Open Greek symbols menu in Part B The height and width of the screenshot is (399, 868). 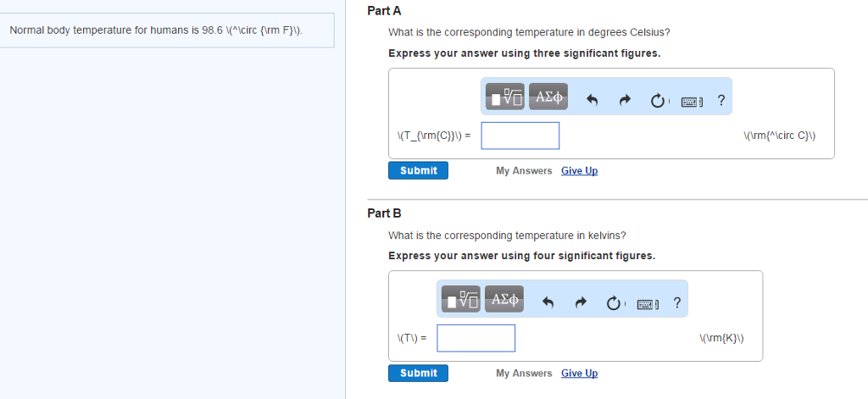(504, 298)
